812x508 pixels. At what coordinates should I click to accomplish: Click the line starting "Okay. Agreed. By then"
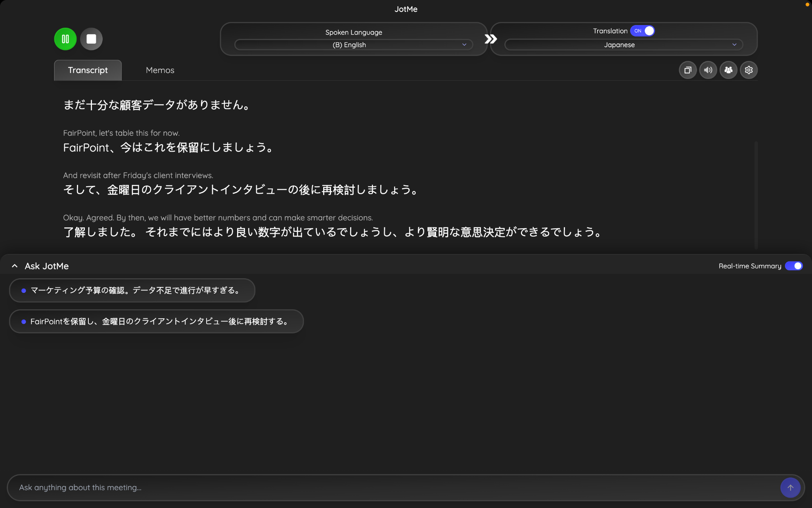[218, 217]
